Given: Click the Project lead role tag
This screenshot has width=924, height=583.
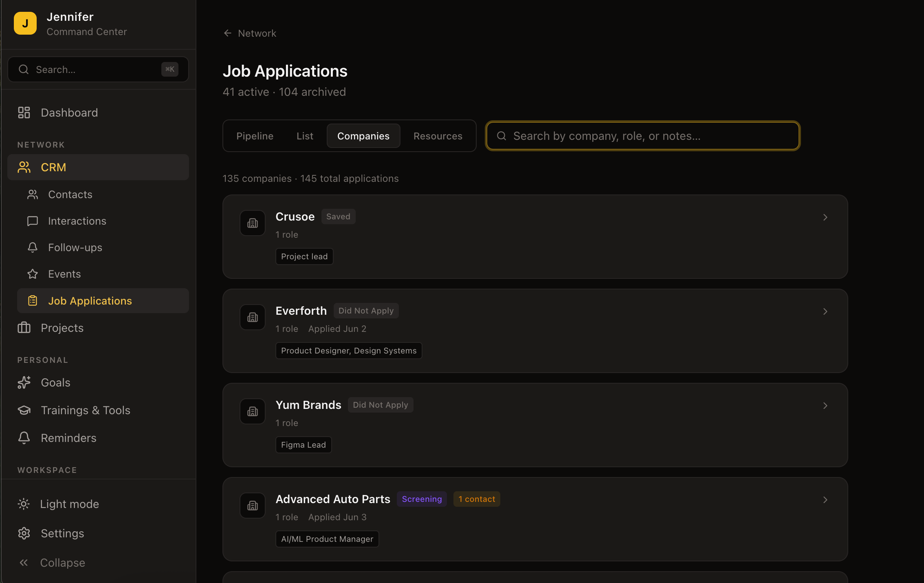Looking at the screenshot, I should point(304,256).
